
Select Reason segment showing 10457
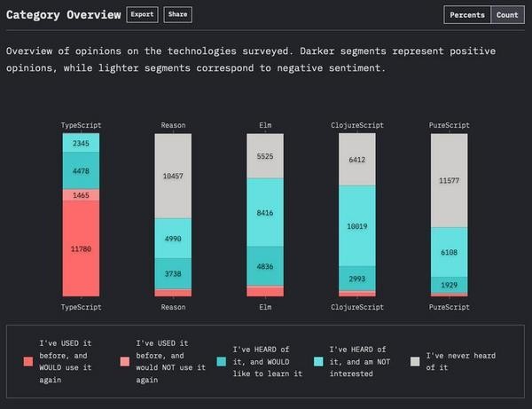point(173,176)
